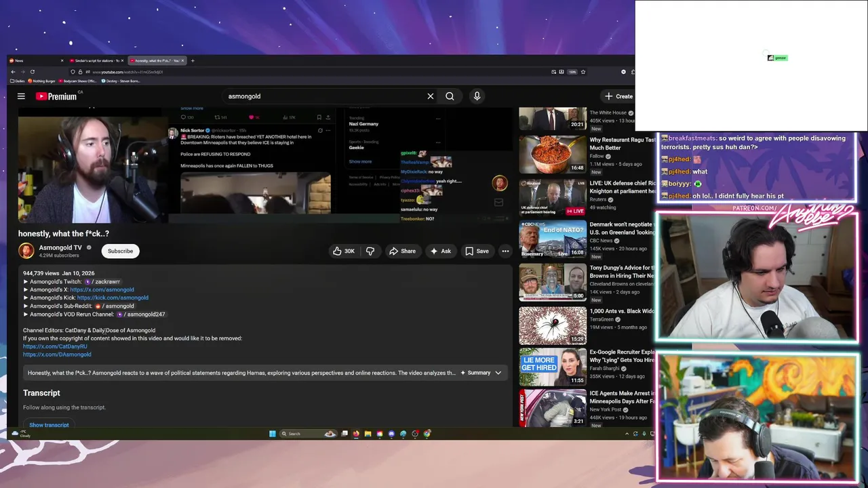
Task: Open more actions three-dot menu
Action: 505,251
